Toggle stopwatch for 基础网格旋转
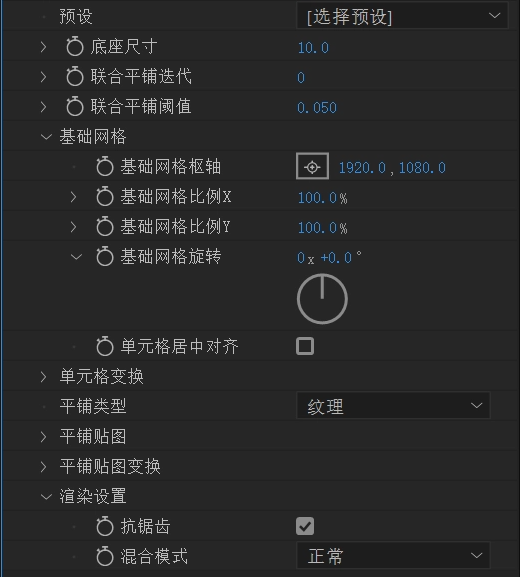Image resolution: width=520 pixels, height=577 pixels. pyautogui.click(x=105, y=256)
